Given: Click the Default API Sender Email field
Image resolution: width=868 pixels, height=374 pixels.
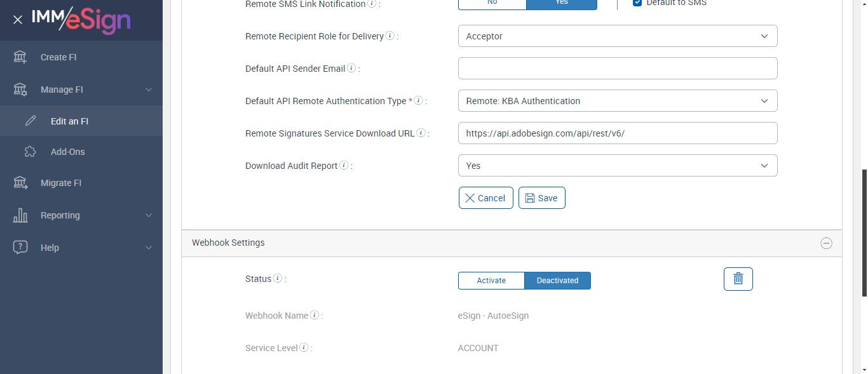Looking at the screenshot, I should (618, 69).
